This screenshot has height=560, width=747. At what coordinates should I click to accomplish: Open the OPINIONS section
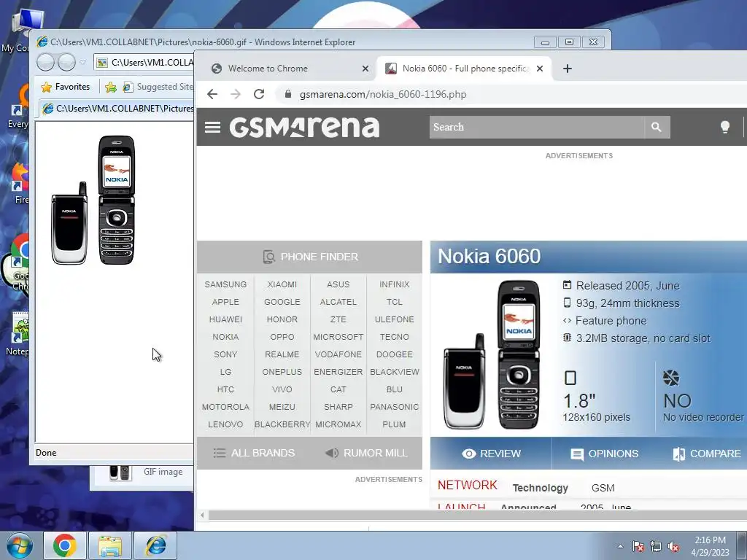pos(604,454)
